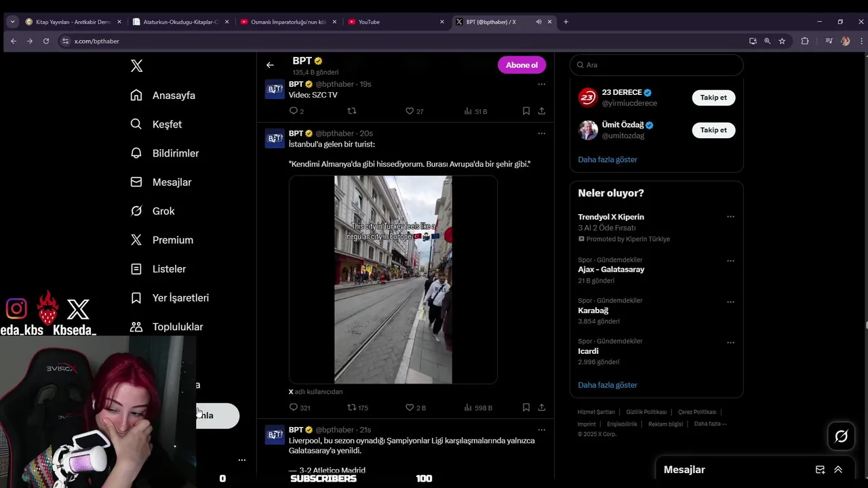
Task: Bookmark this page with star icon
Action: coord(782,41)
